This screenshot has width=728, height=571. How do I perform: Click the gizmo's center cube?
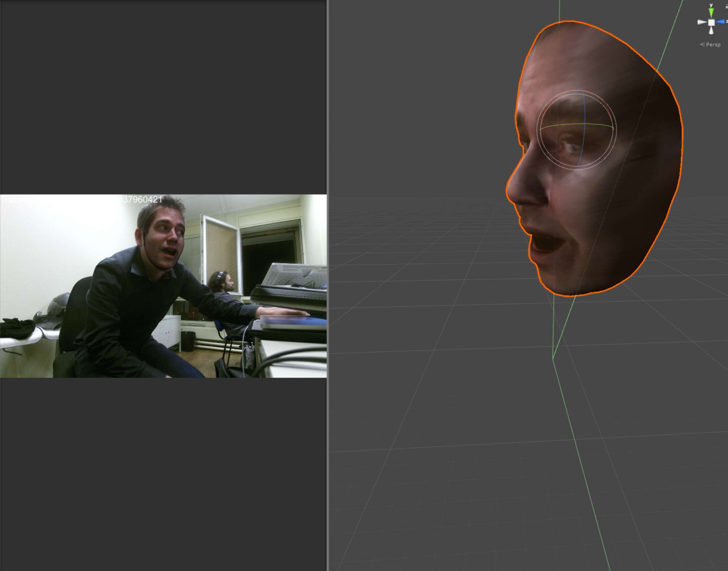pos(711,23)
